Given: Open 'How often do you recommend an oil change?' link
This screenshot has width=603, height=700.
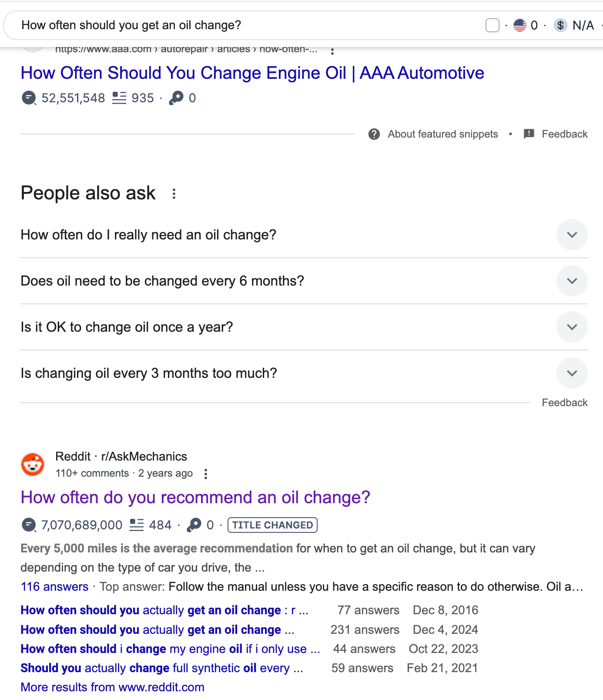Looking at the screenshot, I should tap(195, 498).
